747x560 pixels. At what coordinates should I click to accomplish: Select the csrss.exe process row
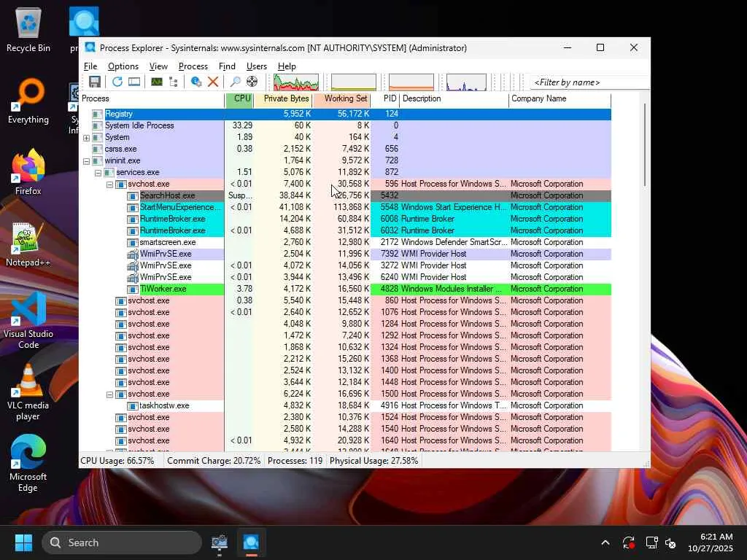click(x=346, y=149)
